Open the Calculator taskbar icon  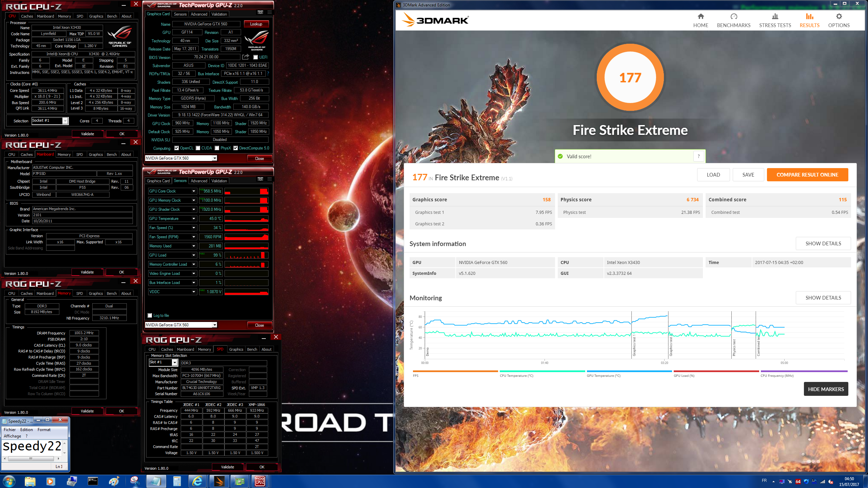(177, 481)
